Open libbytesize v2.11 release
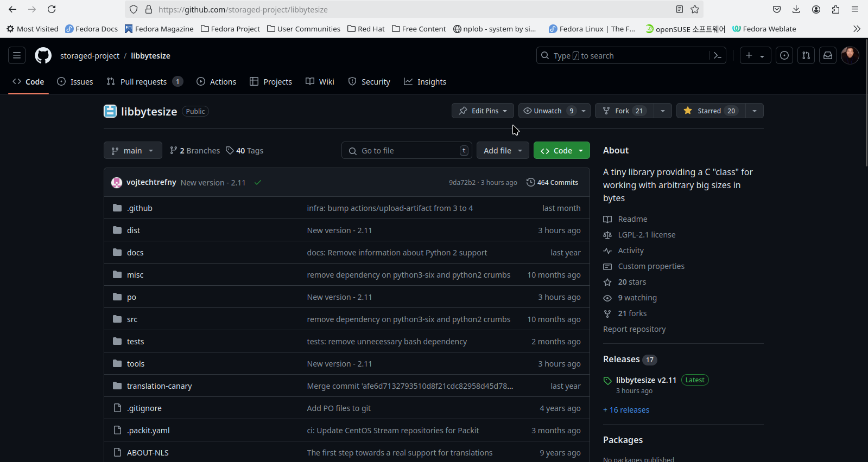 point(646,380)
